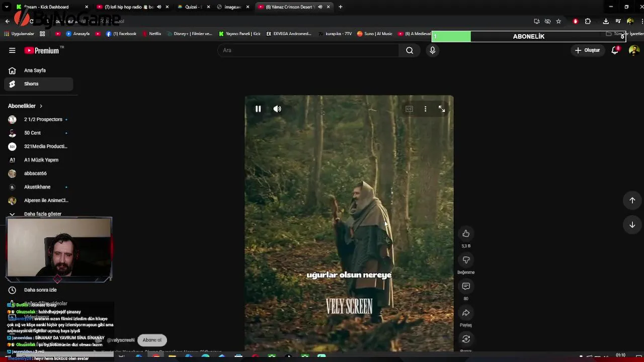This screenshot has width=644, height=362.
Task: Click the crossed-out eye icon in address bar
Action: [547, 21]
